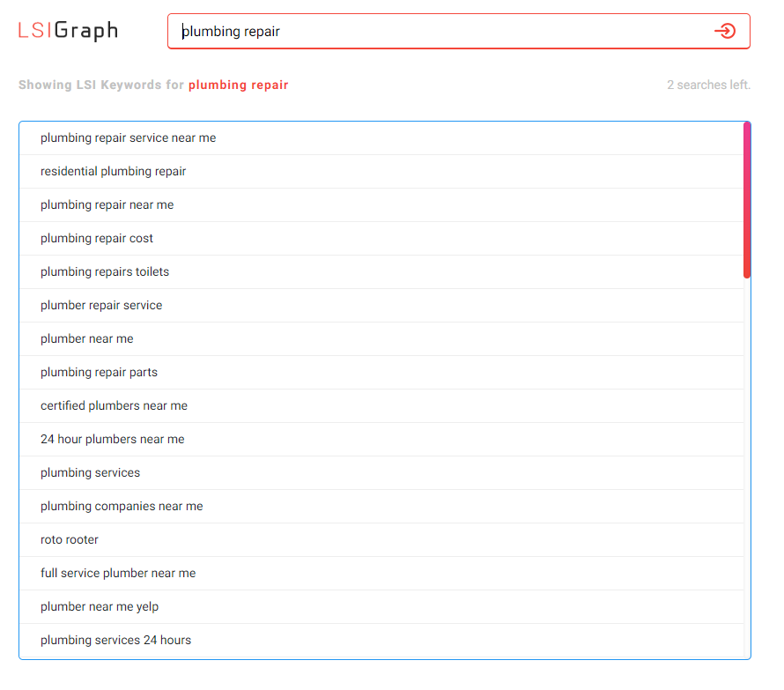
Task: Click the 'plumbing repair cost' keyword
Action: (97, 238)
